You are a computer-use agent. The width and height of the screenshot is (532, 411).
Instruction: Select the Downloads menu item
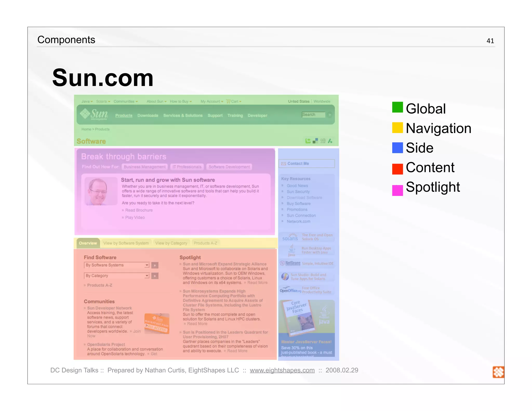(x=148, y=116)
